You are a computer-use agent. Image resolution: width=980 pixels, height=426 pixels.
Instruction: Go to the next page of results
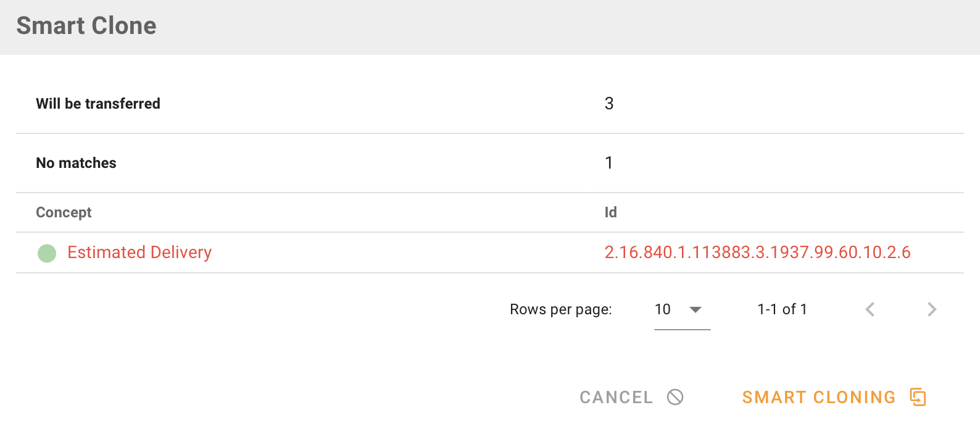pyautogui.click(x=932, y=309)
